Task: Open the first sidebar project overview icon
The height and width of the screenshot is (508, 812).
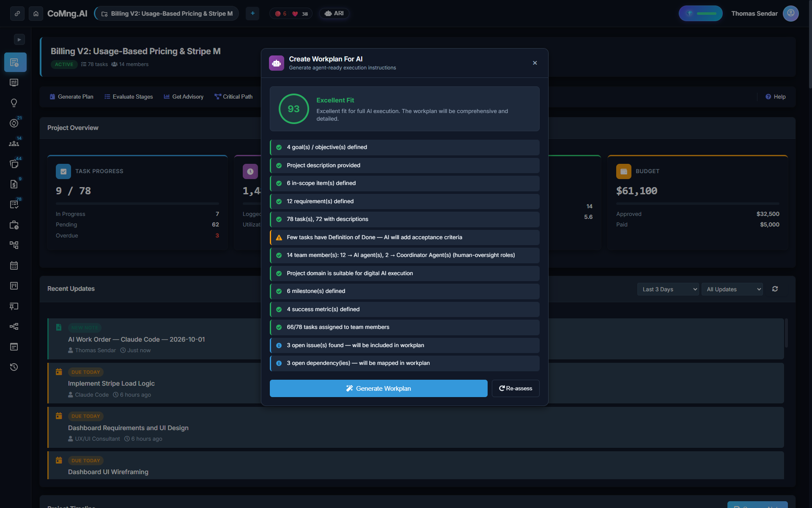Action: tap(15, 62)
